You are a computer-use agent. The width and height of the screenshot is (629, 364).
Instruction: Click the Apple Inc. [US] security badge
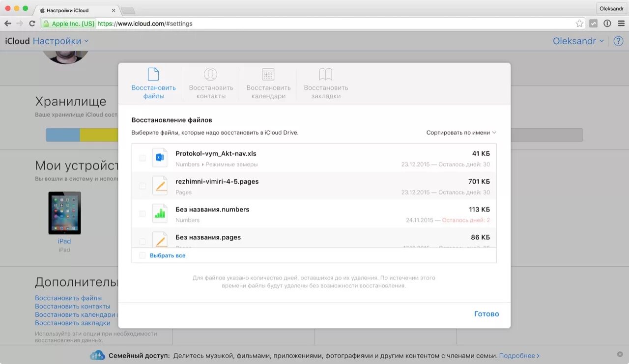68,23
